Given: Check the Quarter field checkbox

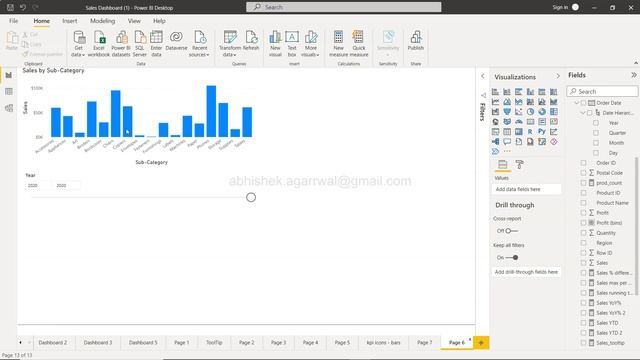Looking at the screenshot, I should (x=596, y=133).
